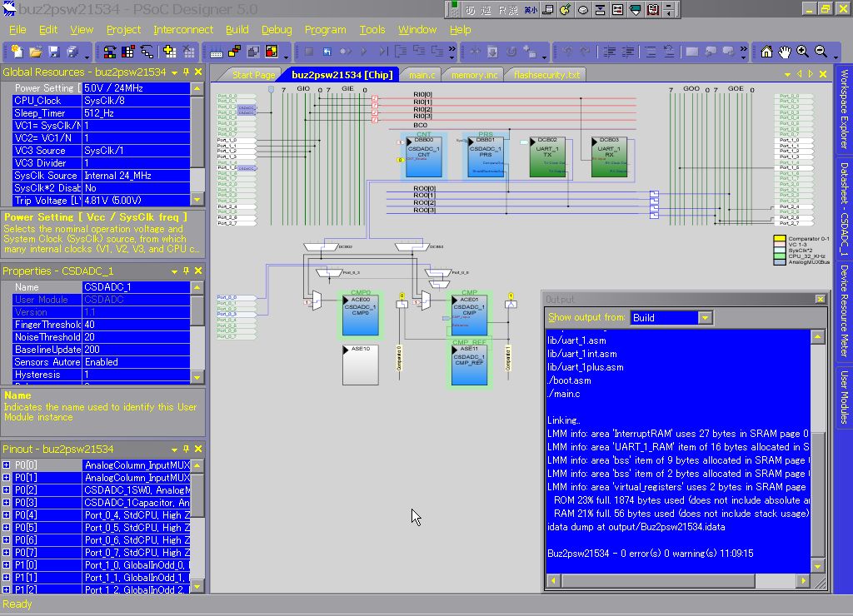This screenshot has height=616, width=853.
Task: Expand the P1[1] pin row
Action: (6, 578)
